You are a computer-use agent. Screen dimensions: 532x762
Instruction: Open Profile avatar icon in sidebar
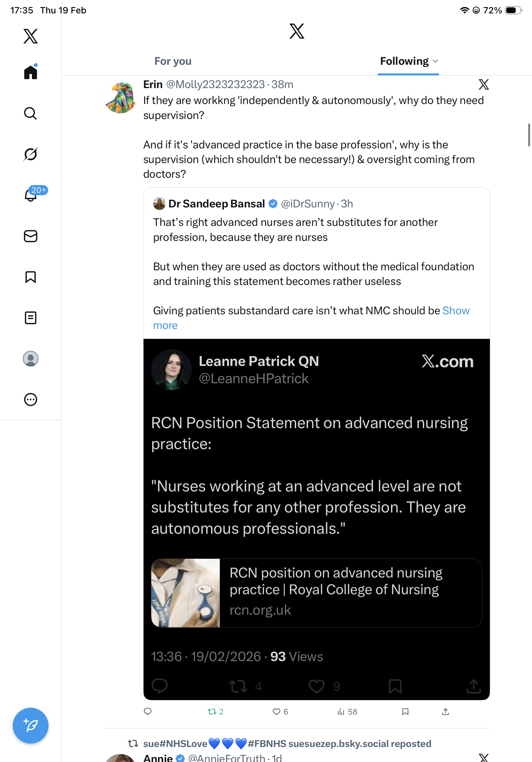coord(31,359)
